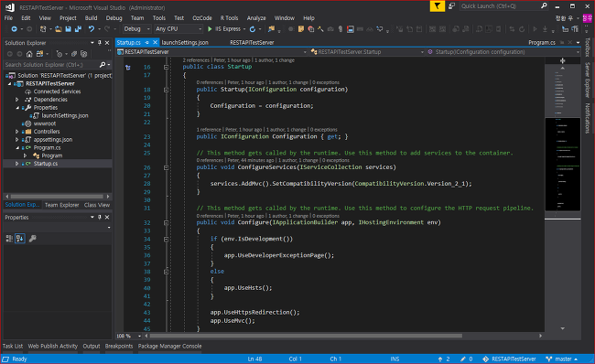The width and height of the screenshot is (595, 364).
Task: Click the feedback icon beside Quick Launch
Action: pos(451,6)
